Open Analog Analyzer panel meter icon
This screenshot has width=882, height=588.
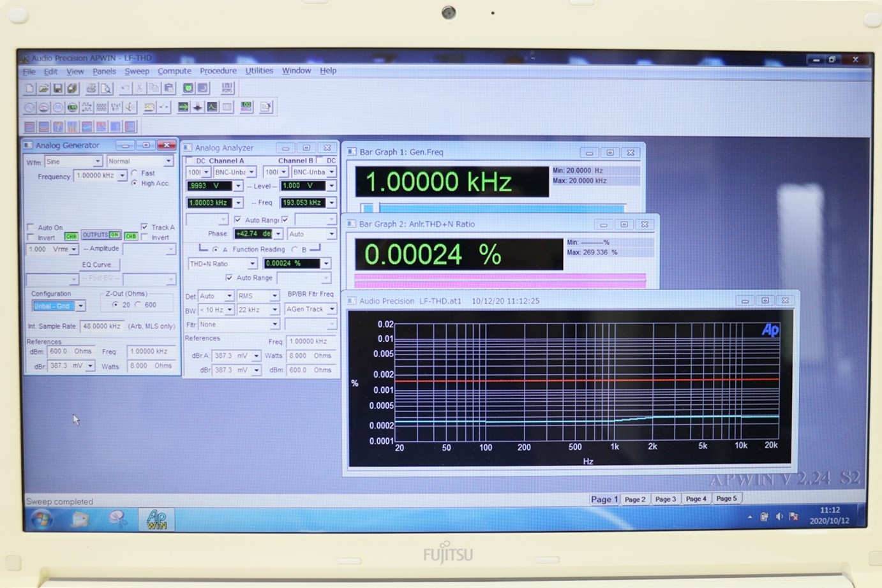tap(44, 107)
